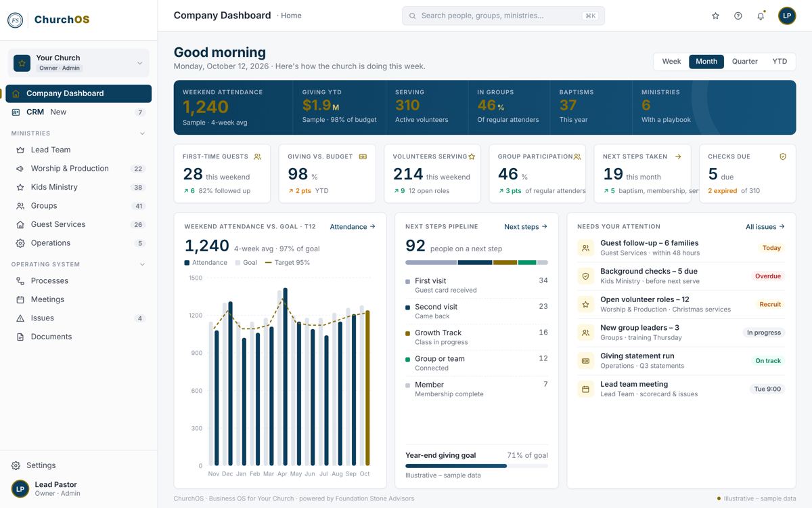Click Meetings calendar icon

point(20,299)
